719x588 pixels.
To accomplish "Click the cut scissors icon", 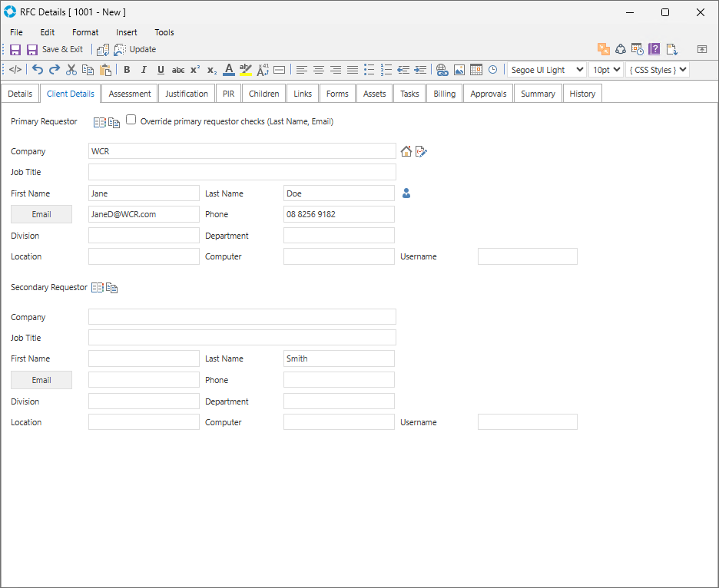I will (x=71, y=70).
